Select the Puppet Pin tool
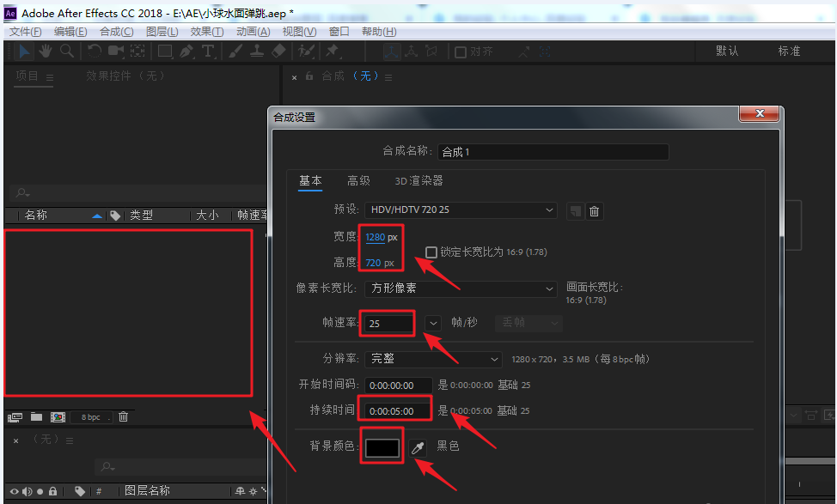This screenshot has width=837, height=504. 333,52
